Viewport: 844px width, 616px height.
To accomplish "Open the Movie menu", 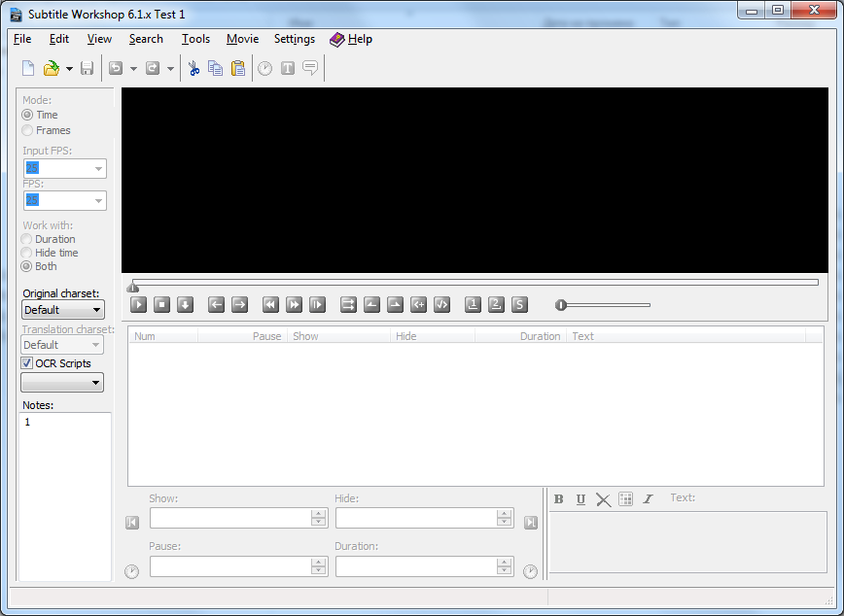I will pyautogui.click(x=242, y=39).
